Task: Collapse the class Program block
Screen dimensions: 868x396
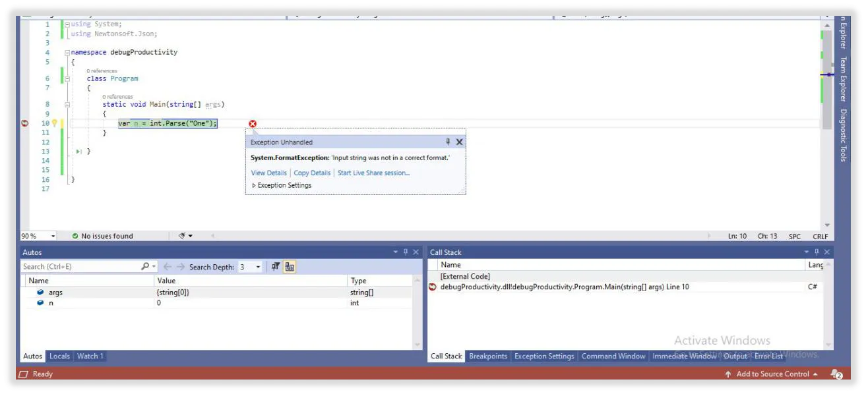Action: pyautogui.click(x=67, y=78)
